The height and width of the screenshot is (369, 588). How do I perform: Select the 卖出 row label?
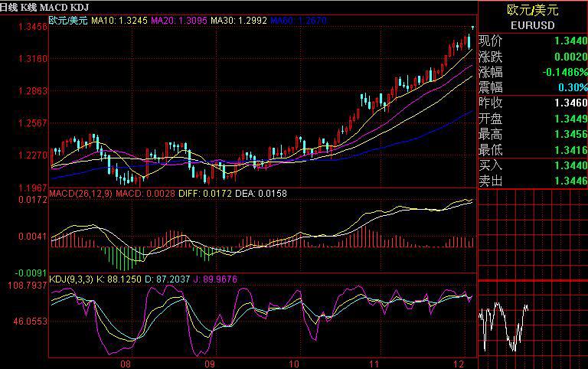click(491, 181)
